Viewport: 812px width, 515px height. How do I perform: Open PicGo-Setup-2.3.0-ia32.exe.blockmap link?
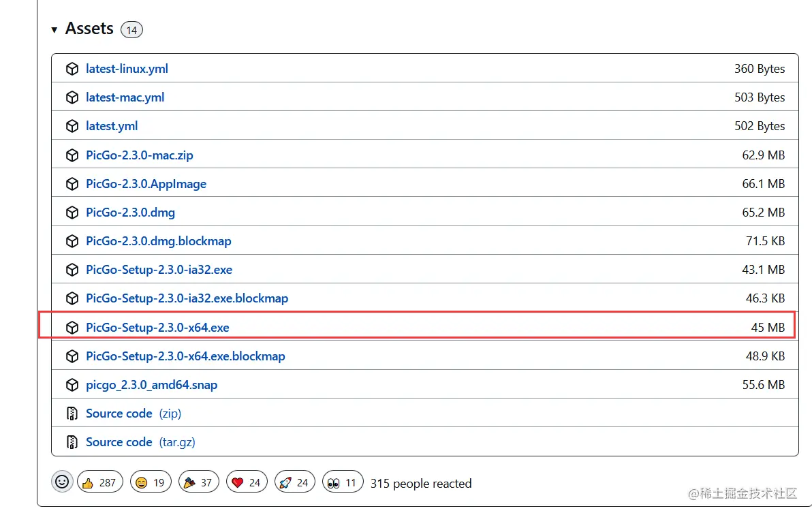pos(187,298)
